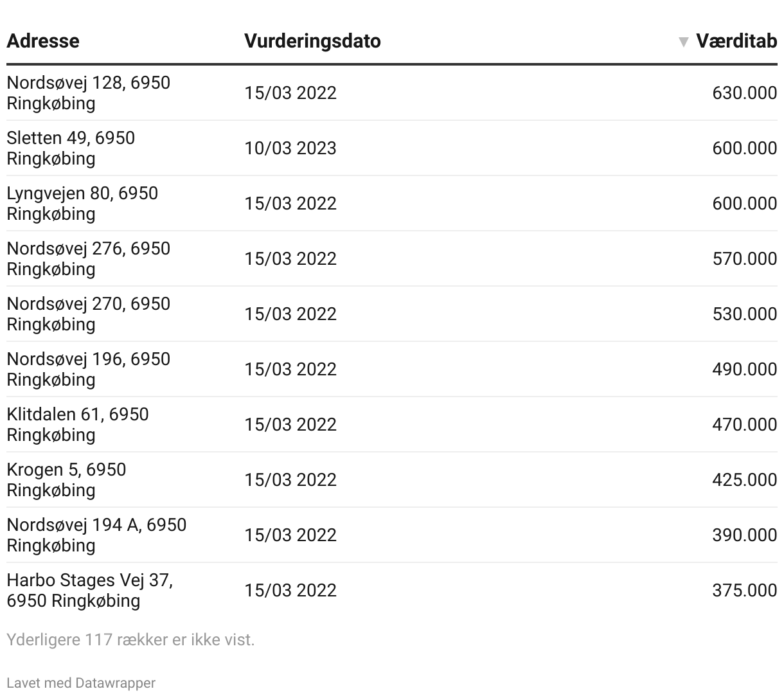Click the Nordsøvej 276 address cell
784x698 pixels.
(88, 258)
